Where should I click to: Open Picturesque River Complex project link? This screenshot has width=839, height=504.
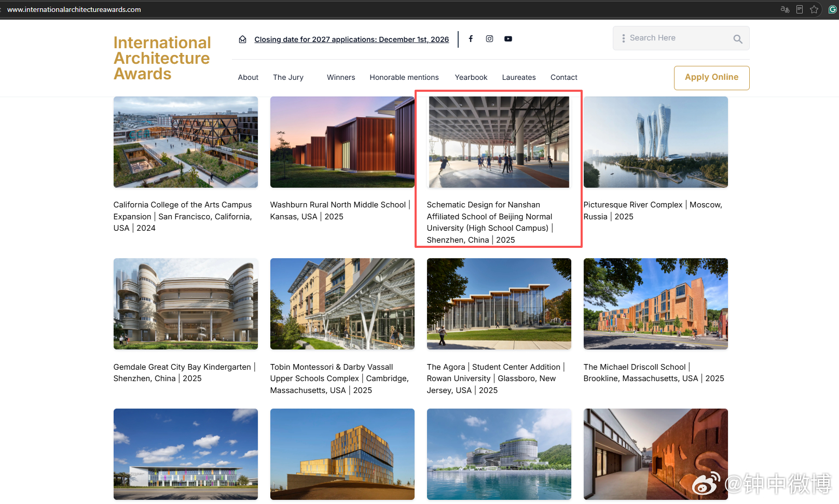click(653, 211)
